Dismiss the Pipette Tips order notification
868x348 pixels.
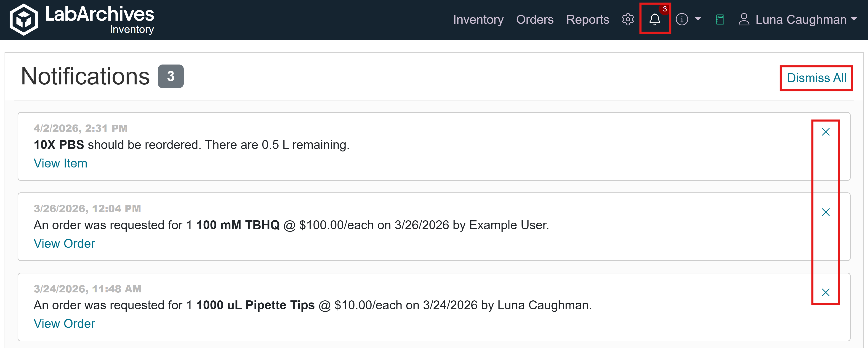click(x=825, y=292)
